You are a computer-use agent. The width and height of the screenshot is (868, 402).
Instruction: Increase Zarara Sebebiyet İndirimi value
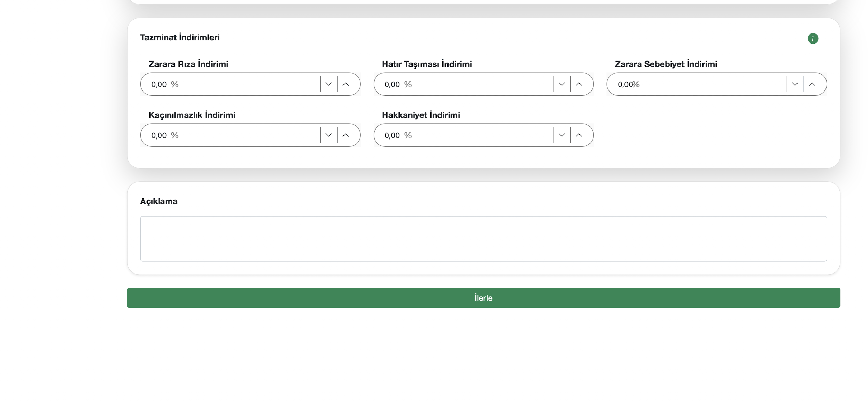click(x=812, y=84)
